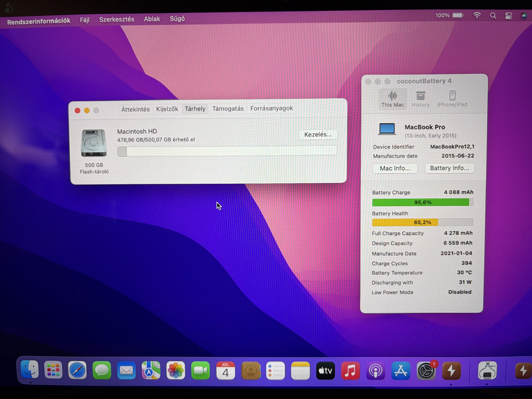This screenshot has height=399, width=532.
Task: Click coconutBattery icon next to System Preferences
Action: pos(451,371)
